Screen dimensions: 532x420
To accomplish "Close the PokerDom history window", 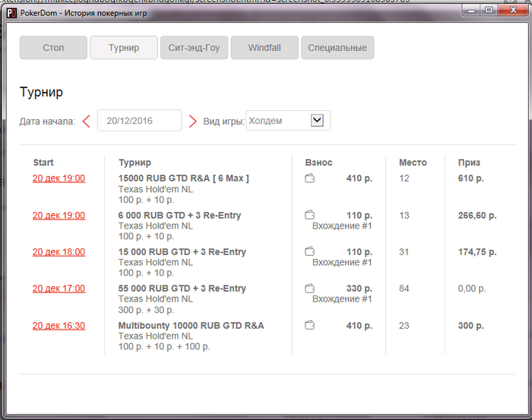I will click(x=513, y=11).
